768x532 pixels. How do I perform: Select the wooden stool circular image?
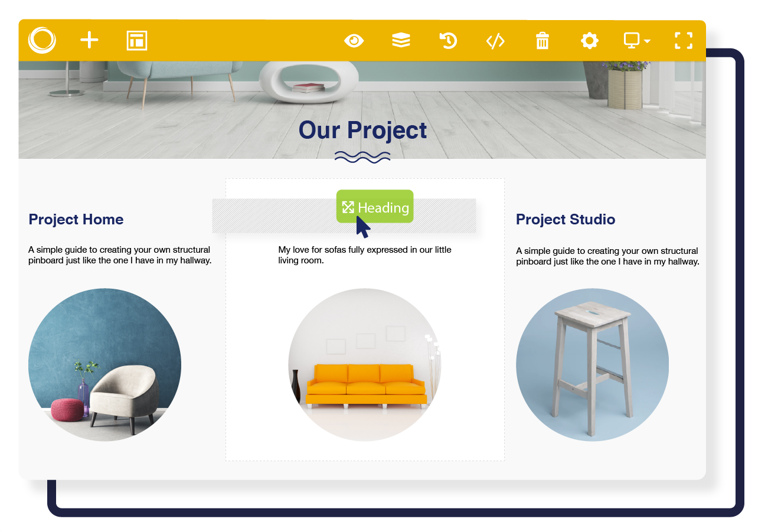[592, 365]
